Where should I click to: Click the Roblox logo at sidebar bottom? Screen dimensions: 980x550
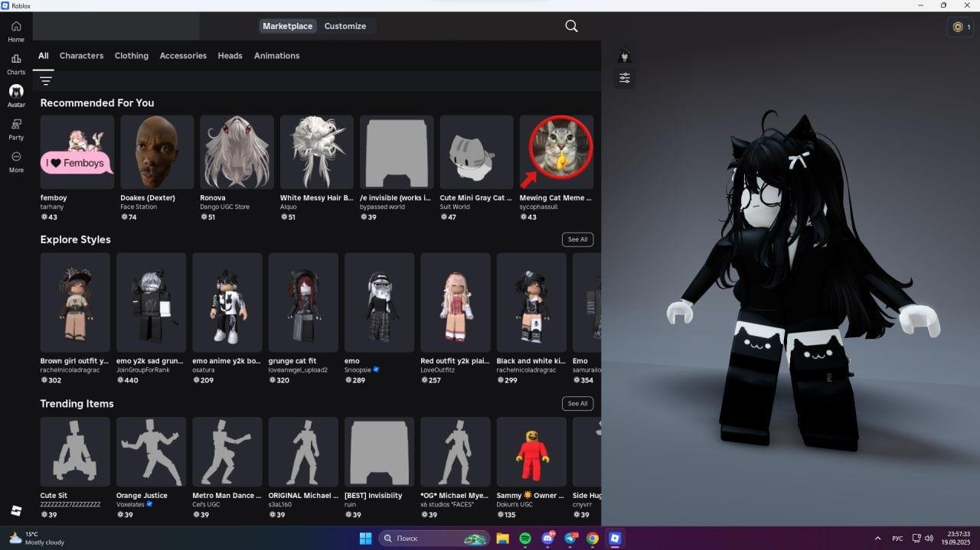pos(16,510)
